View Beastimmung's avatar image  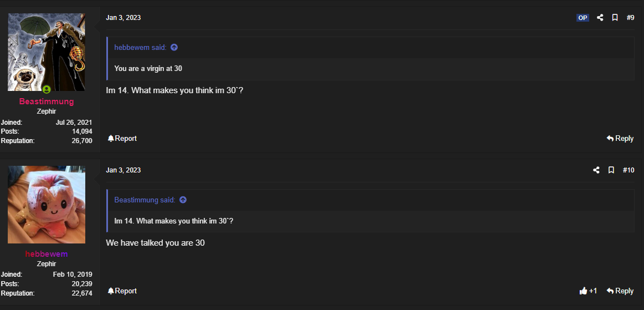(47, 52)
